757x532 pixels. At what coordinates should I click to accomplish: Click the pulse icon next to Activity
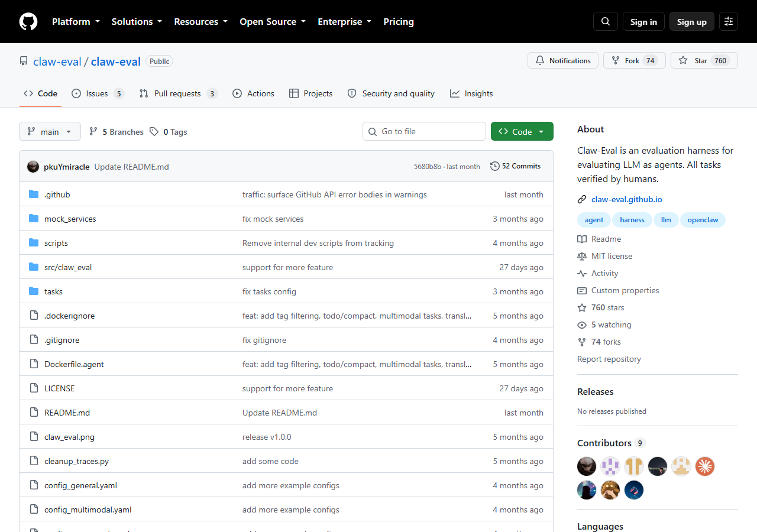tap(582, 274)
